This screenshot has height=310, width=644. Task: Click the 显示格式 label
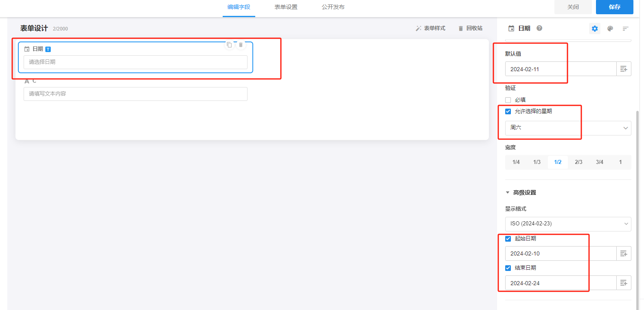pyautogui.click(x=516, y=209)
